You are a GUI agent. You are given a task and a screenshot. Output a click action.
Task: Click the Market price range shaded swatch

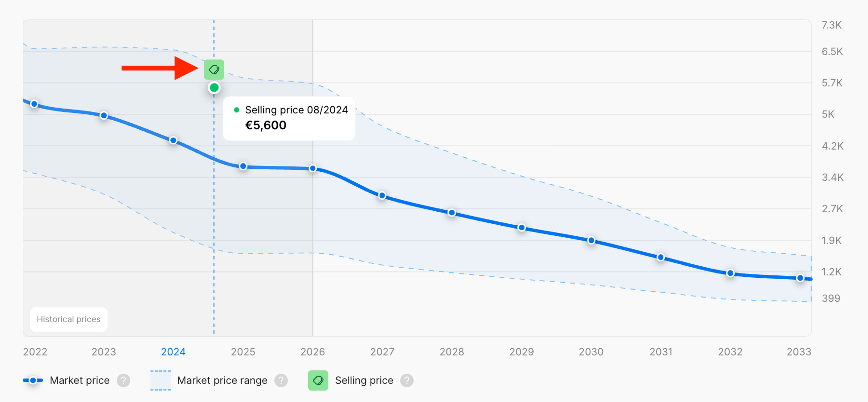pos(161,380)
